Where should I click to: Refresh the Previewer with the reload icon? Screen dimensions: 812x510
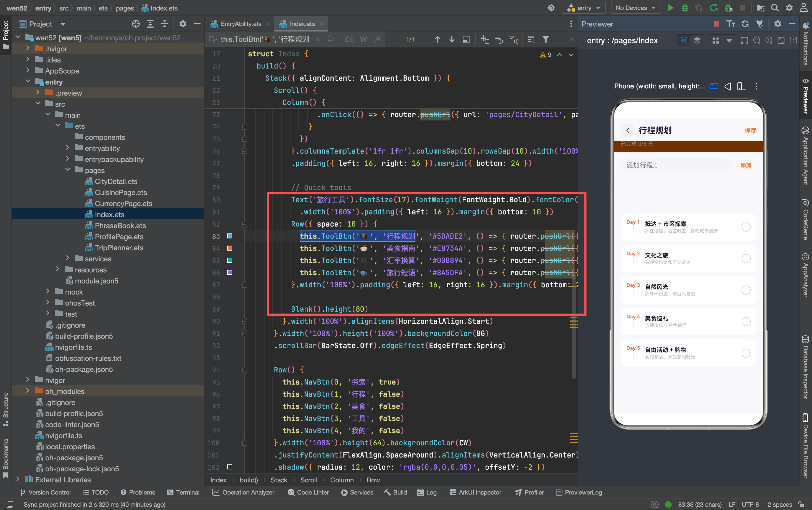[x=745, y=24]
